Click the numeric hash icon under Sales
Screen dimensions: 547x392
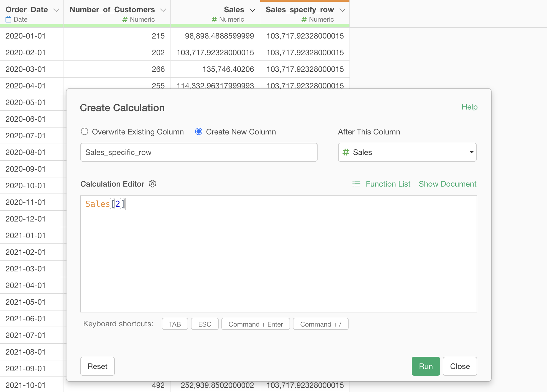(214, 19)
